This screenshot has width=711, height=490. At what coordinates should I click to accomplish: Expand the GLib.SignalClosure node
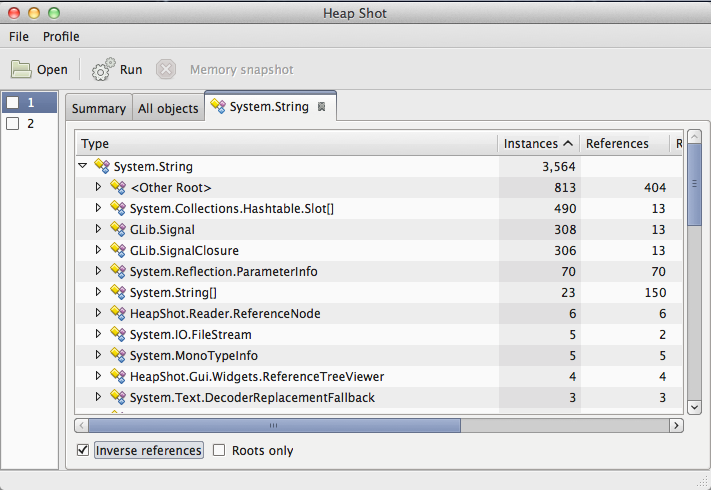tap(98, 250)
